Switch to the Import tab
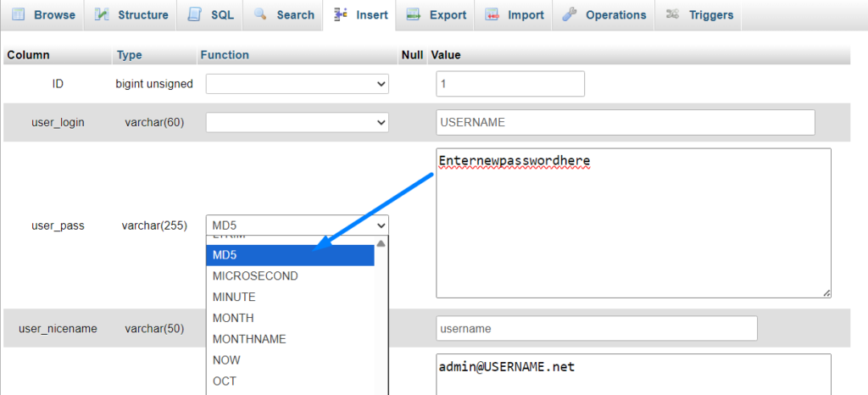 click(x=513, y=15)
